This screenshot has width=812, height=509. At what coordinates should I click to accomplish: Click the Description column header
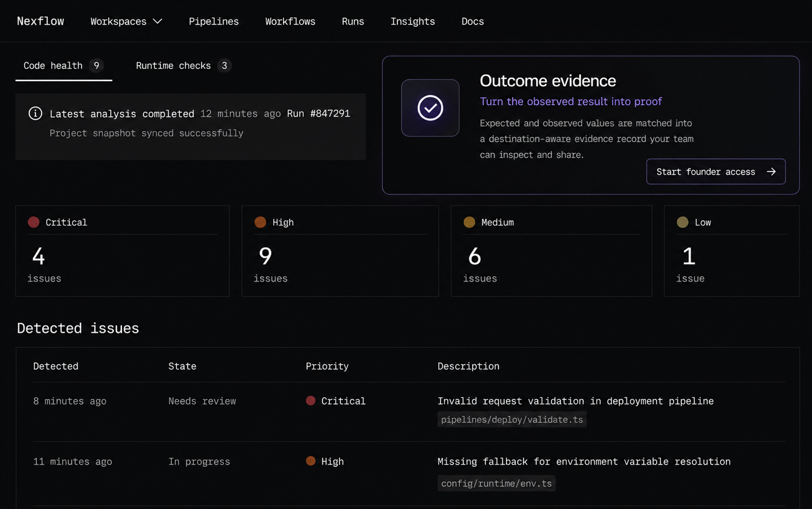468,366
